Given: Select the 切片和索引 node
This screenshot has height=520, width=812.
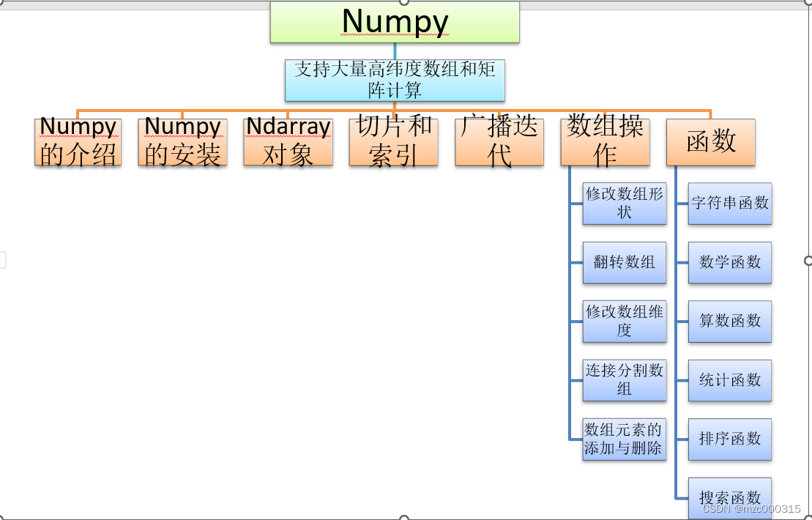Looking at the screenshot, I should (393, 142).
